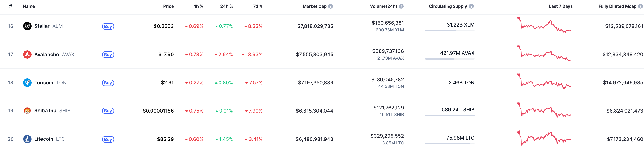The width and height of the screenshot is (644, 152).
Task: Click the Avalanche red logo icon
Action: point(27,55)
